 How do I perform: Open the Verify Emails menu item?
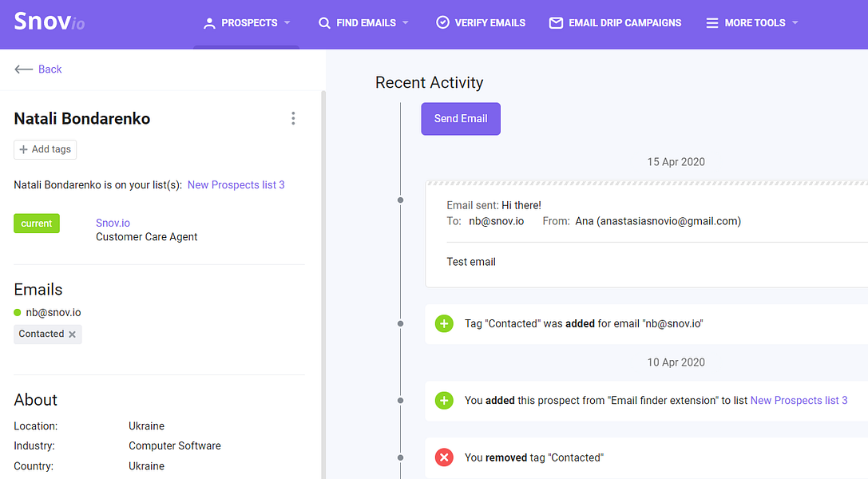point(489,23)
